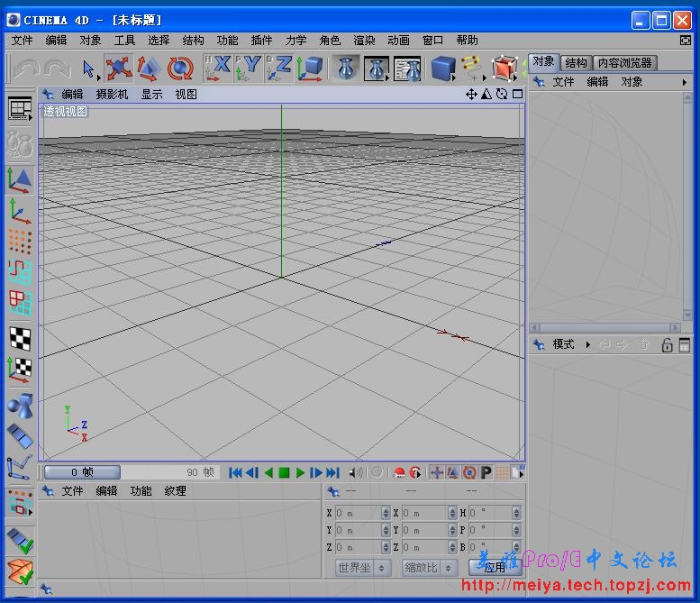Add a cube primitive object
Image resolution: width=700 pixels, height=603 pixels.
coord(443,69)
